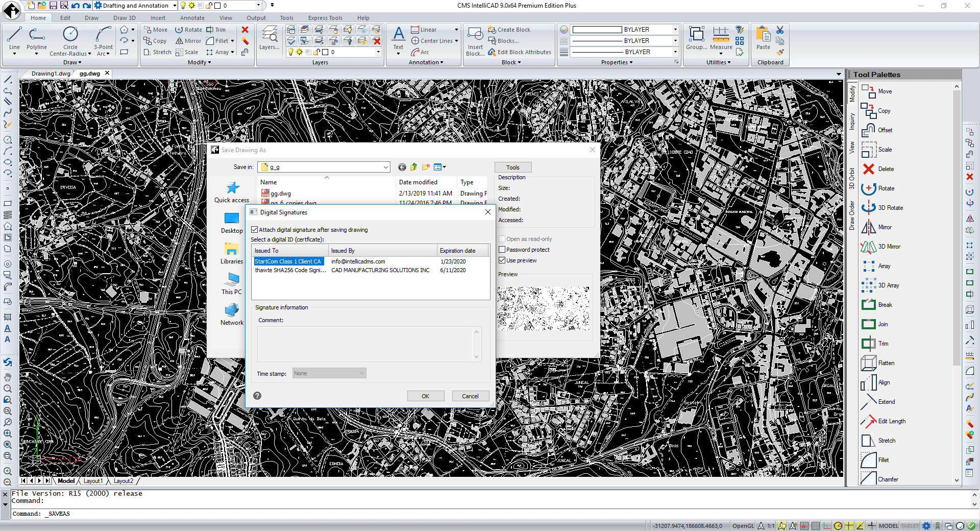980x531 pixels.
Task: Open Quick access location
Action: 232,192
